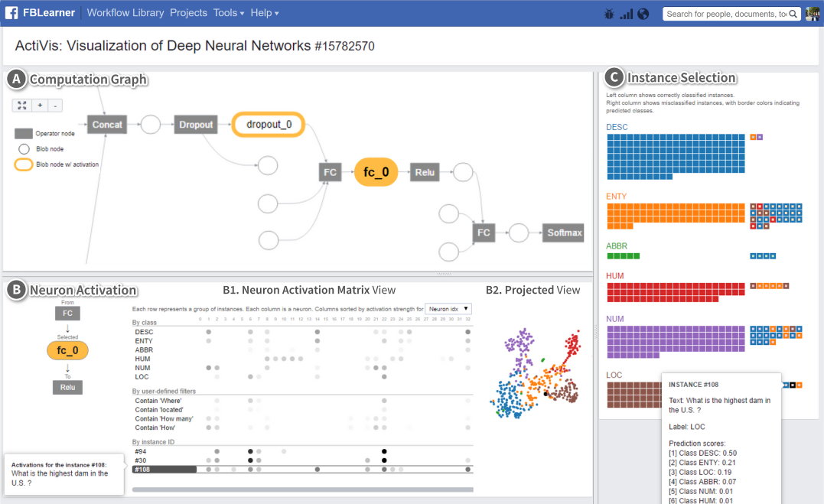Click the search magnifier icon
824x504 pixels.
click(x=793, y=14)
